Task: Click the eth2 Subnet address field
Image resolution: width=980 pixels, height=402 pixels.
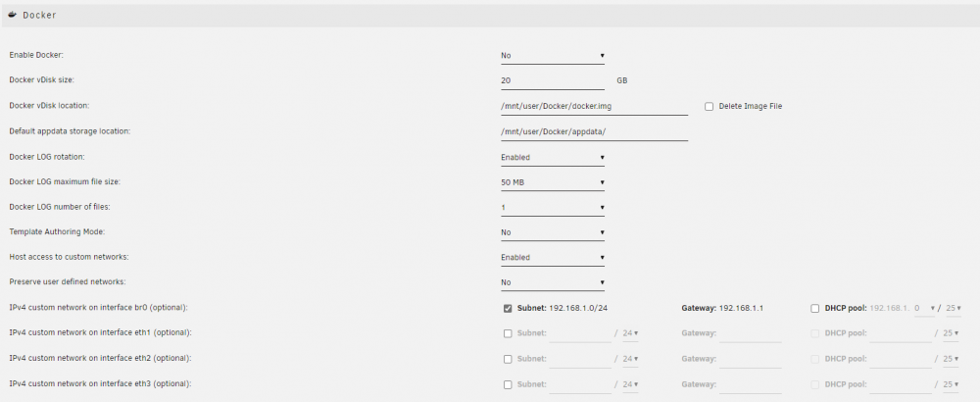Action: (x=580, y=359)
